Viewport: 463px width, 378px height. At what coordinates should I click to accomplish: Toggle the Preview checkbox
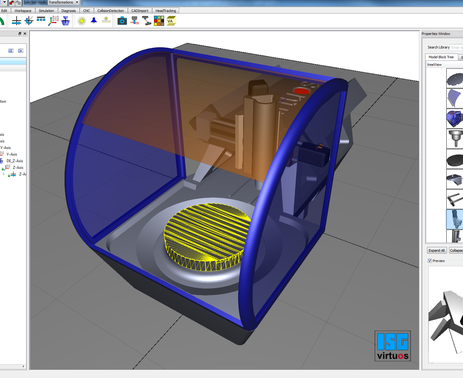(x=430, y=261)
